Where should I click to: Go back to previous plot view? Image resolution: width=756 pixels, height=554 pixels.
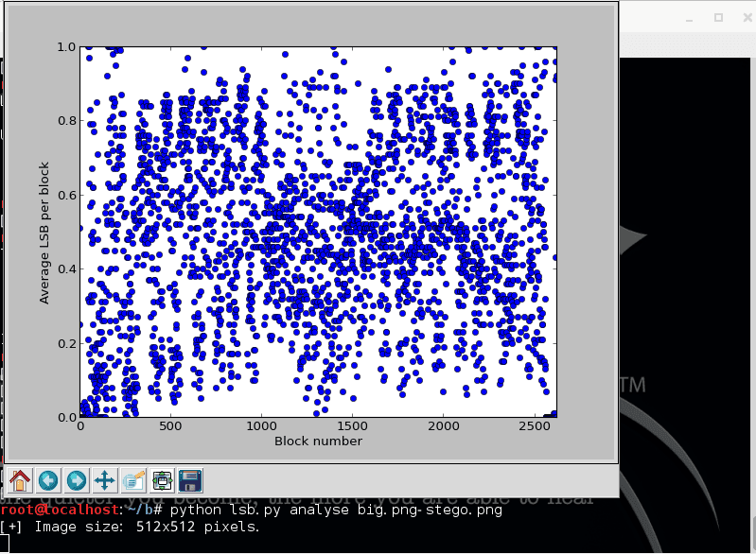[x=48, y=480]
